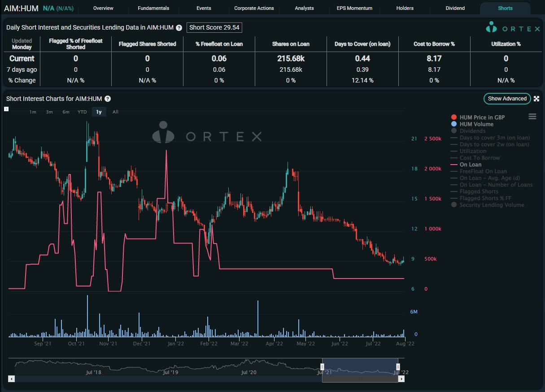Click the Current Cost to Borrow value 8.17
Screen dimensions: 545x392
pyautogui.click(x=434, y=58)
